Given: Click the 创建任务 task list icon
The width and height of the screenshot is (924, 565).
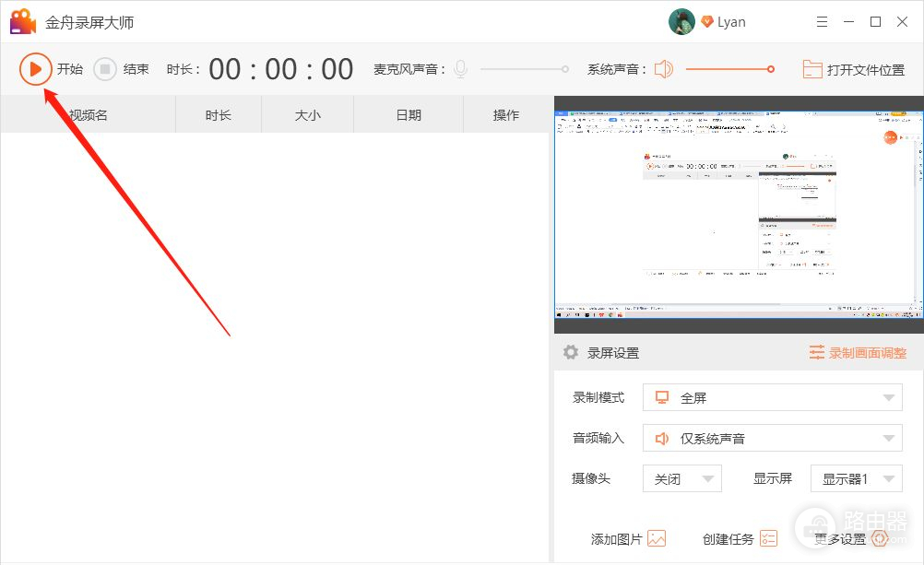Looking at the screenshot, I should [768, 539].
